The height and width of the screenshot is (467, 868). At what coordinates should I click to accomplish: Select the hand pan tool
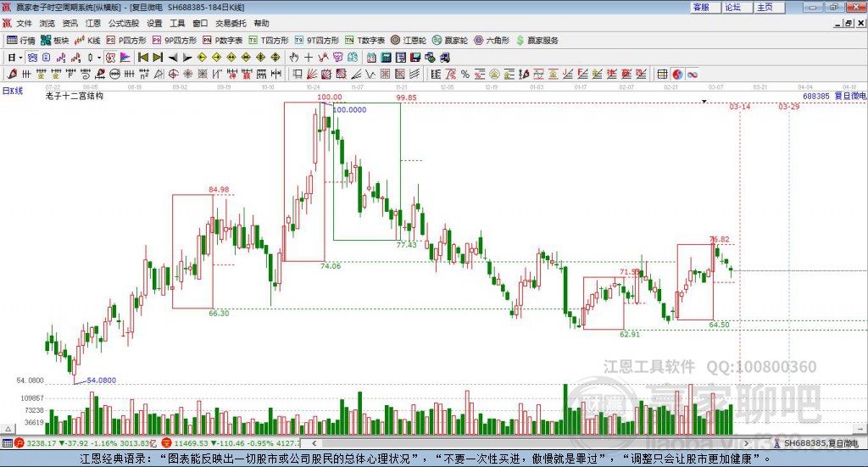point(294,58)
